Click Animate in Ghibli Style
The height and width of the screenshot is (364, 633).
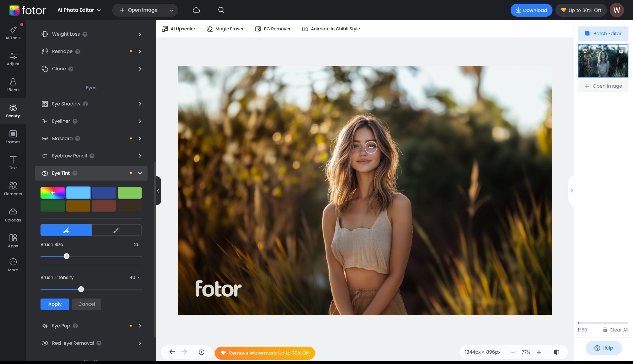click(331, 29)
